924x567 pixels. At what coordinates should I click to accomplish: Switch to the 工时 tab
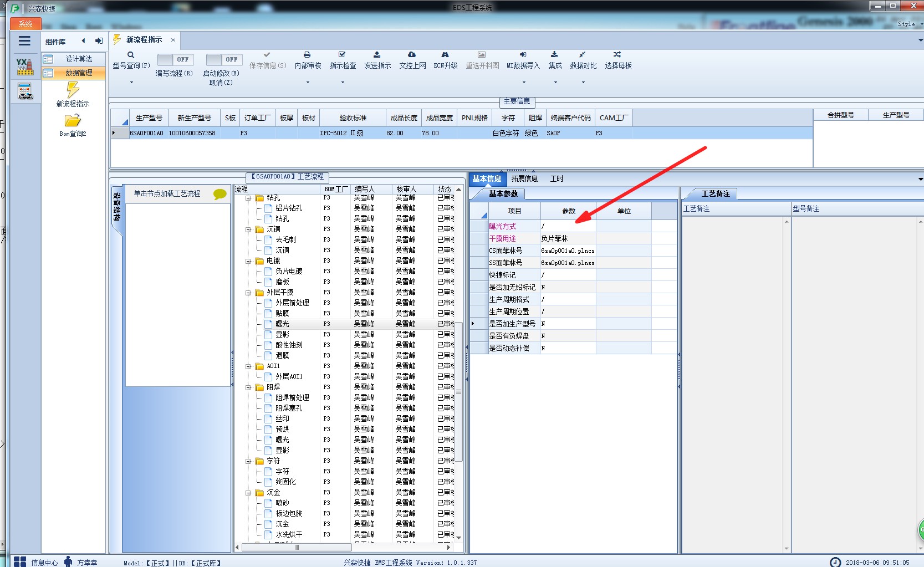point(557,178)
